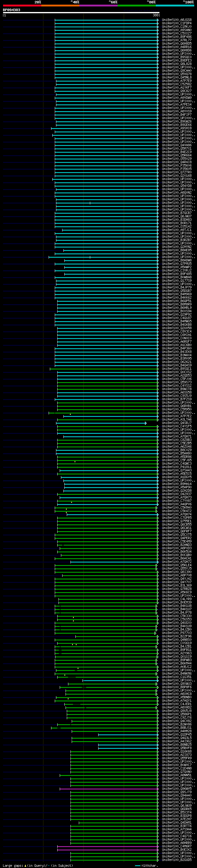The image size is (197, 868).
Task: Select the UniRef100_B4FIP7 label
Action: pos(177,115)
